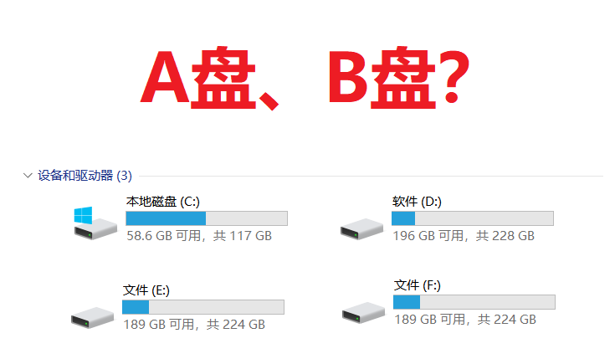Collapse the 设备和驱动器 section chevron
Screen dimensions: 615x364
click(28, 176)
